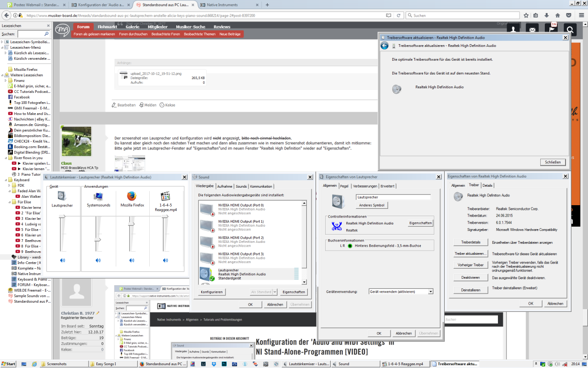588x368 pixels.
Task: Open Kommunikation tab in Sound dialog
Action: click(261, 186)
